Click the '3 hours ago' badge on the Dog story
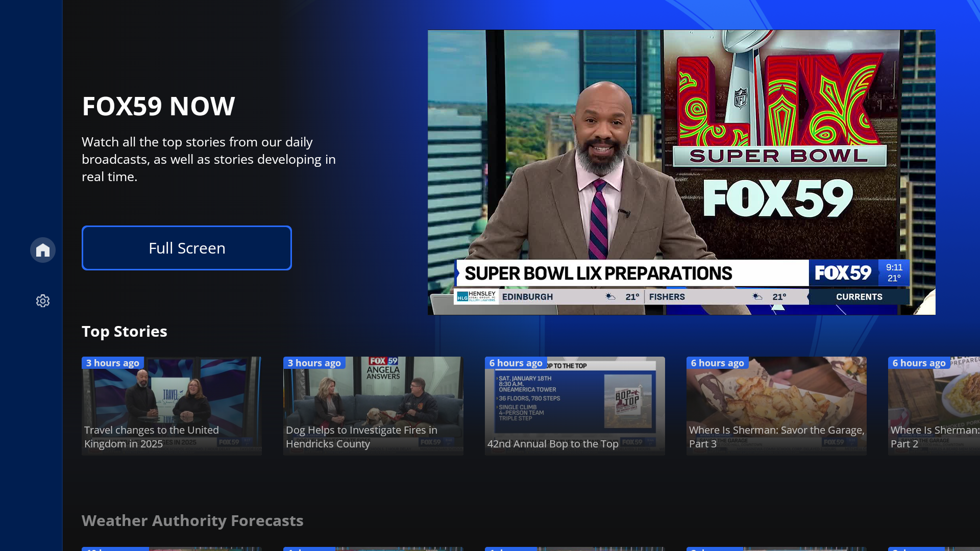 pyautogui.click(x=314, y=363)
